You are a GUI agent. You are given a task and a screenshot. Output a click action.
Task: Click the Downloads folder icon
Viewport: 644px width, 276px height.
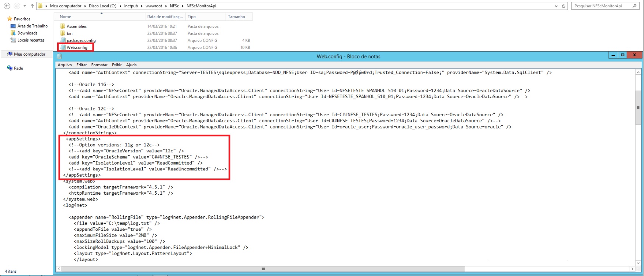point(13,33)
